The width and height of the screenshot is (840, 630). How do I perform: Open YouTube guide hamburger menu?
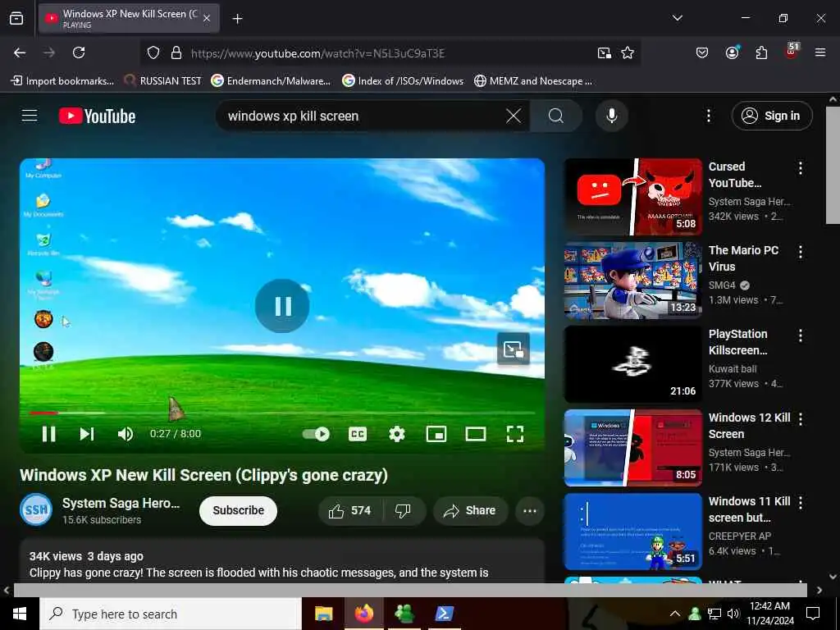(x=30, y=116)
